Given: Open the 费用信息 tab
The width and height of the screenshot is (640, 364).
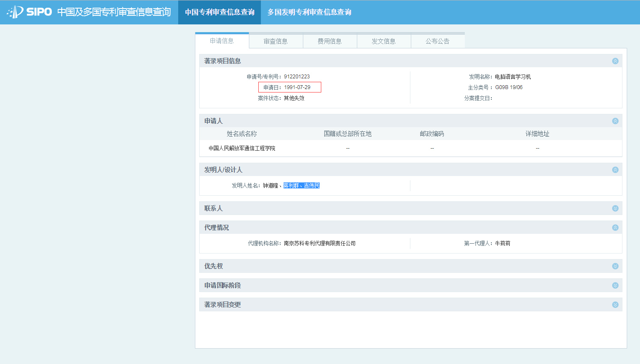Looking at the screenshot, I should coord(329,41).
